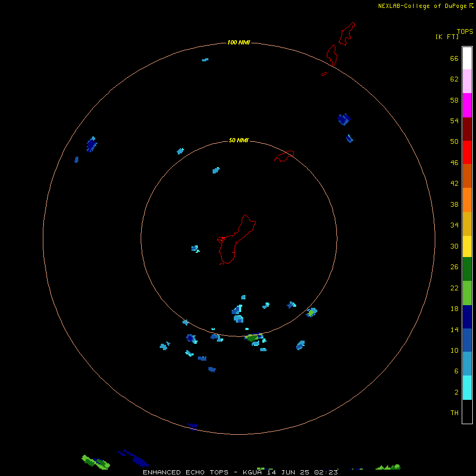Click the "100 NMI" range ring label
Image resolution: width=476 pixels, height=476 pixels.
click(x=239, y=42)
